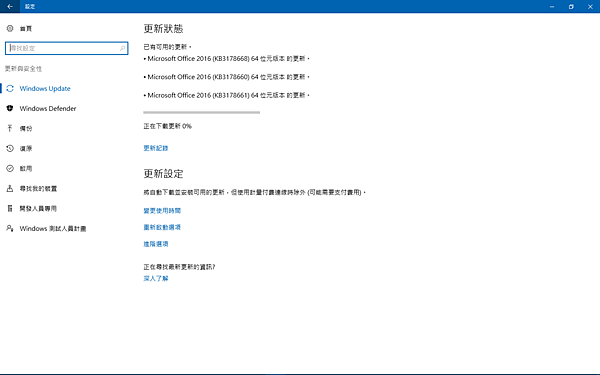Select the Activation checkmark circle icon
Viewport: 600px width, 375px height.
tap(10, 168)
